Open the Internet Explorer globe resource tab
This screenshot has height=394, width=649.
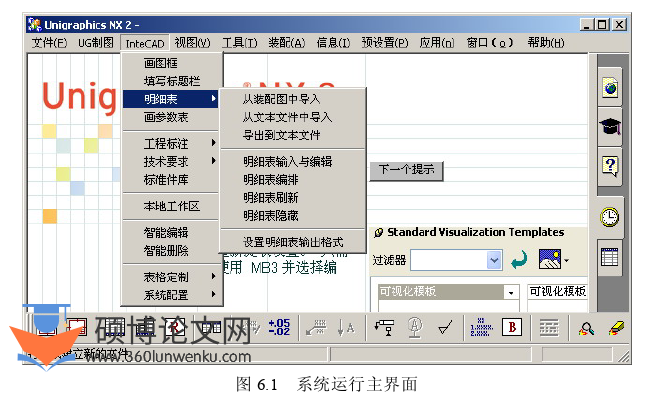pyautogui.click(x=611, y=88)
